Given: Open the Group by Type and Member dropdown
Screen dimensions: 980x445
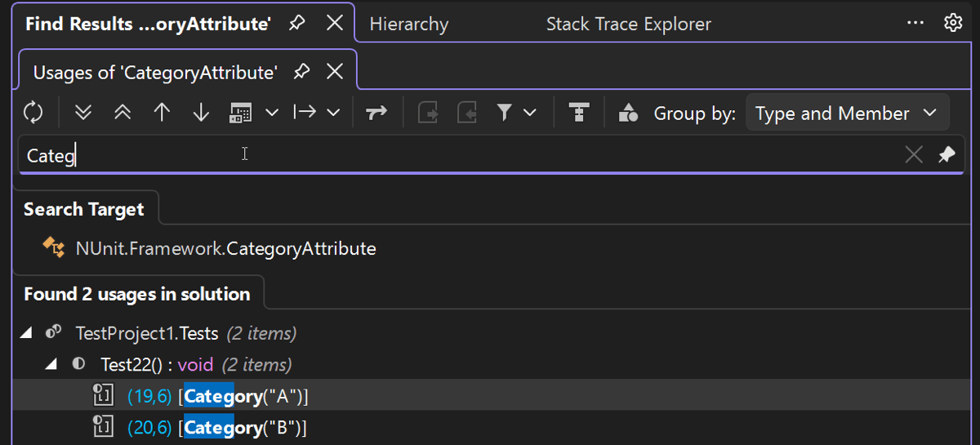Looking at the screenshot, I should [x=846, y=113].
